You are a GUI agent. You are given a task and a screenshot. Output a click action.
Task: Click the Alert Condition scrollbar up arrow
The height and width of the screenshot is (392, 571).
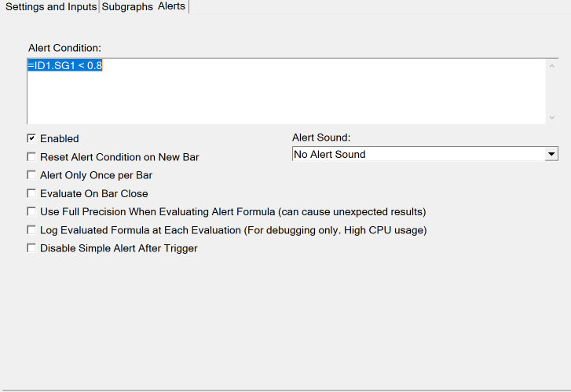tap(551, 65)
